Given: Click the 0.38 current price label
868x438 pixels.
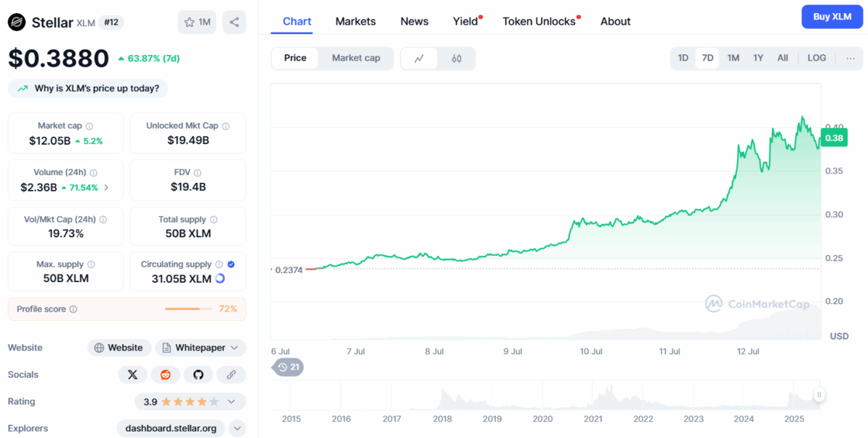Looking at the screenshot, I should coord(834,137).
